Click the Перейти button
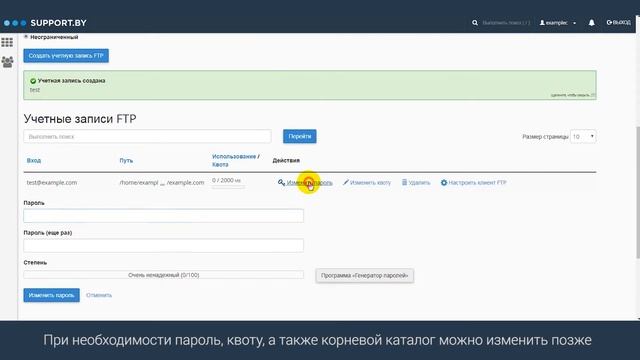The image size is (640, 360). [300, 136]
